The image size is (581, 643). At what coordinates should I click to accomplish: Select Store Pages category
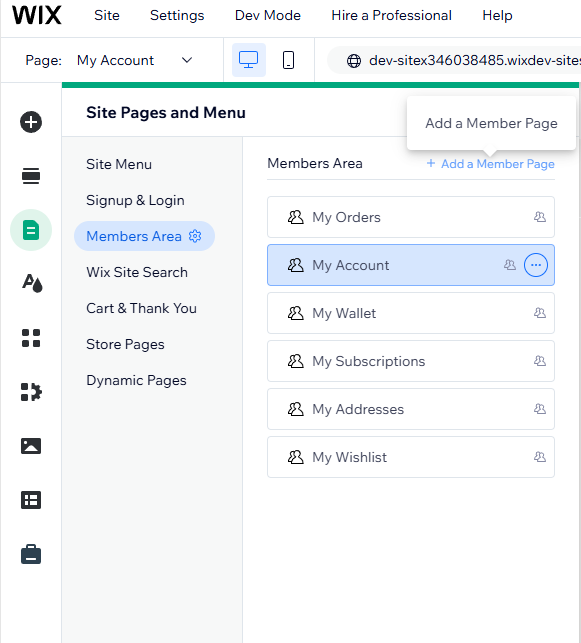click(125, 344)
